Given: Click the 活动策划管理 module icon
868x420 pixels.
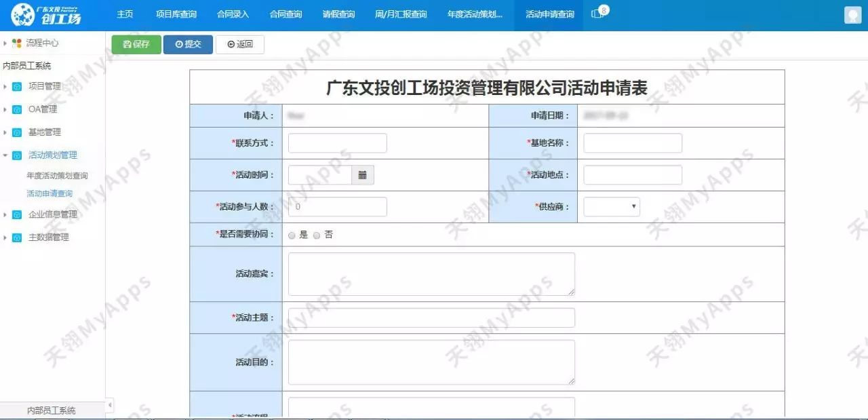Looking at the screenshot, I should tap(17, 155).
